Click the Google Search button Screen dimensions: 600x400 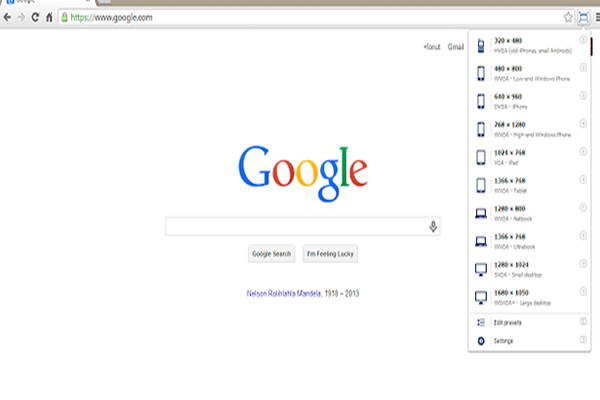pos(271,254)
